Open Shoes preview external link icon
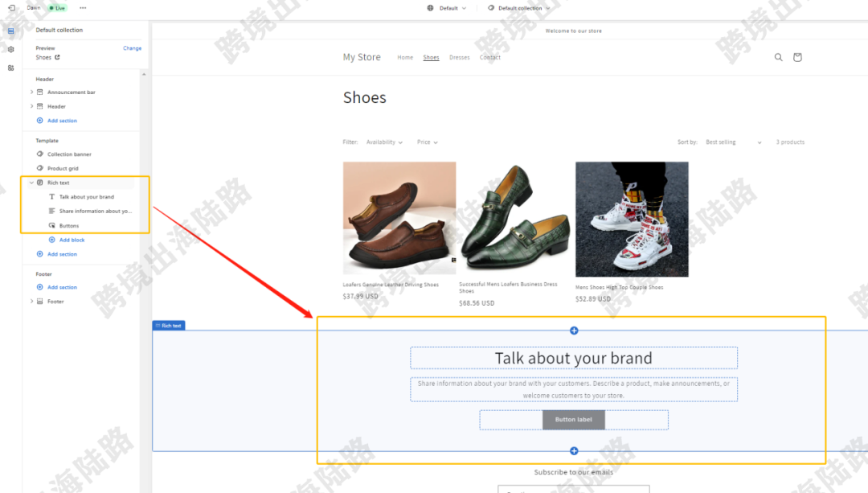Screen dimensions: 868x493 coord(57,57)
